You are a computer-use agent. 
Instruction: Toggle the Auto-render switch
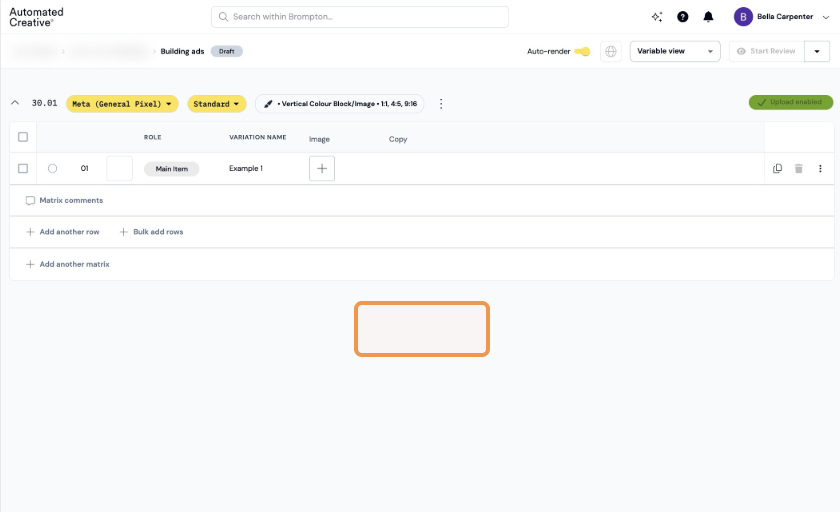point(582,51)
